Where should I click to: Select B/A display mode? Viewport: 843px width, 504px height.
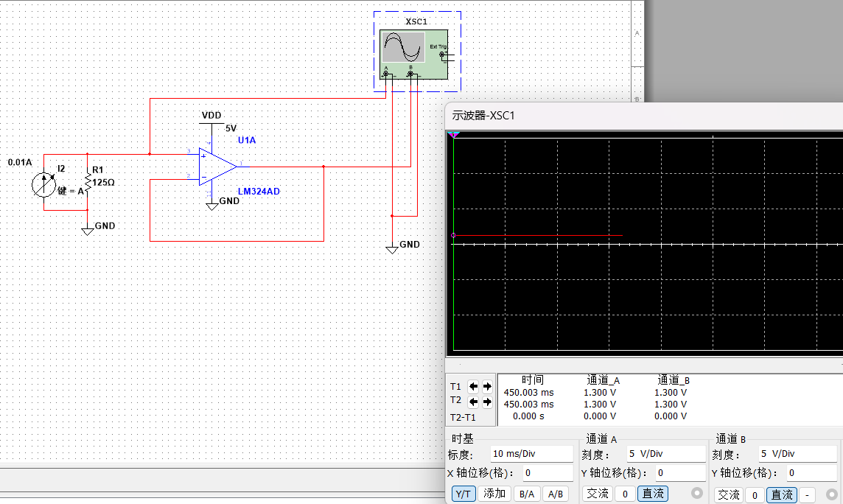[x=527, y=494]
